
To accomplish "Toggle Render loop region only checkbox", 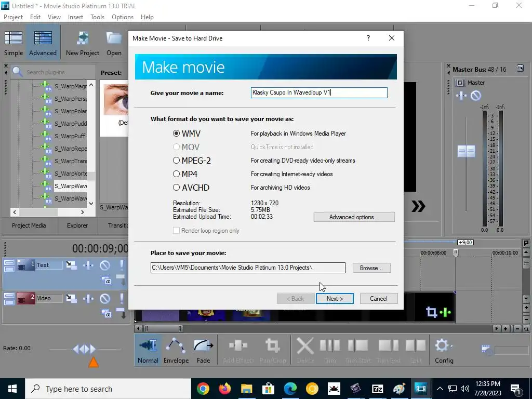I will 177,230.
